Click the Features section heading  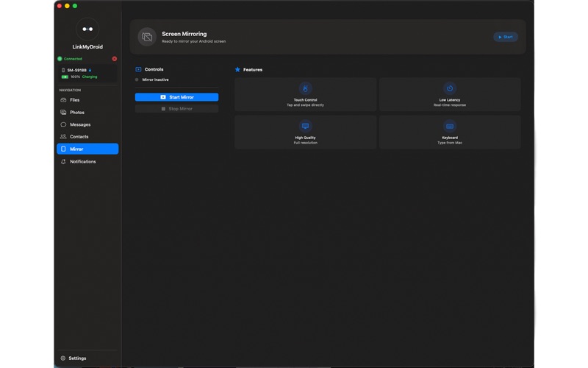tap(253, 70)
